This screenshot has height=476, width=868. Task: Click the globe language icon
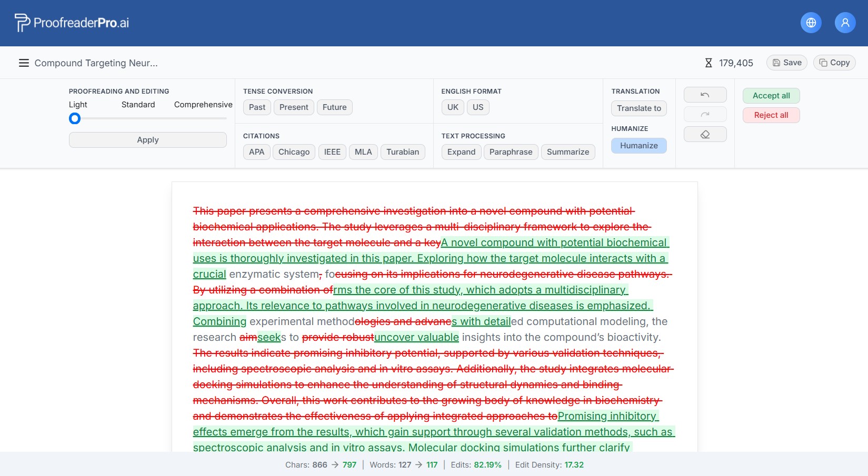click(811, 23)
